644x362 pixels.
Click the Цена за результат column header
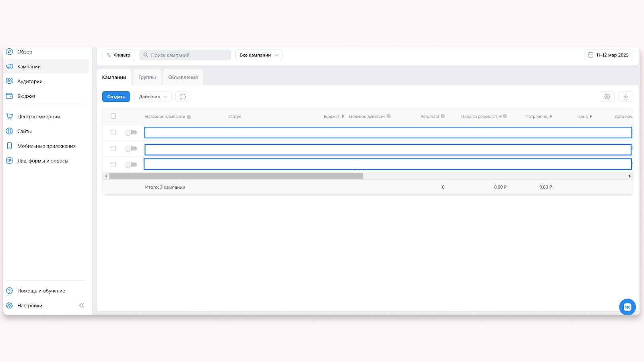coord(481,117)
